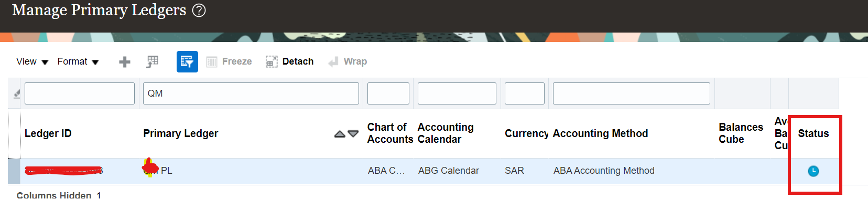The width and height of the screenshot is (868, 199).
Task: Select the ABA Accounting Method row cell
Action: (604, 171)
